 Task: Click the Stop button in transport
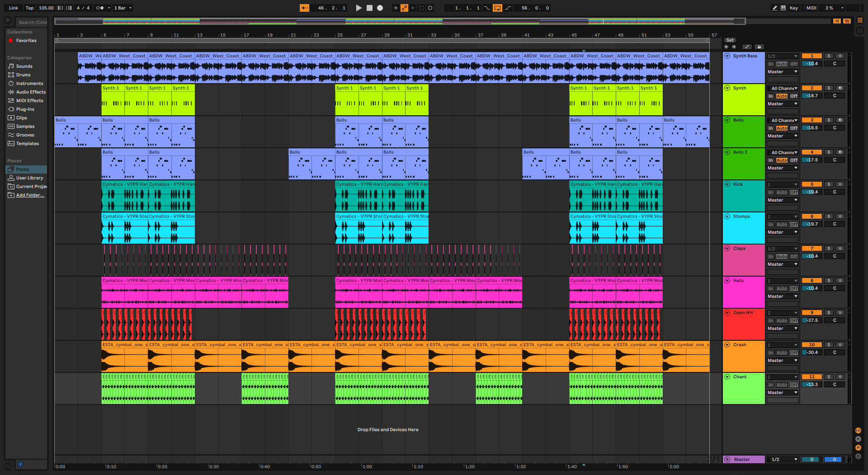[369, 8]
